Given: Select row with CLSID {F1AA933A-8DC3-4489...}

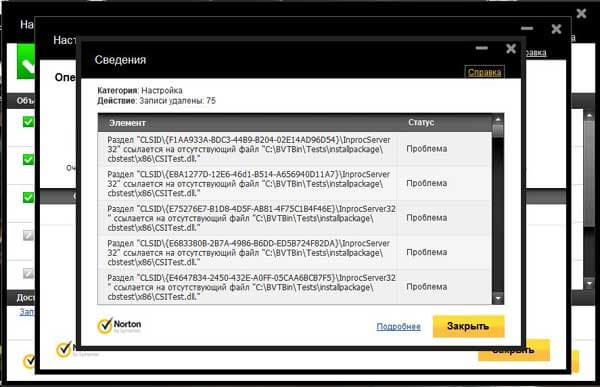Looking at the screenshot, I should 295,149.
